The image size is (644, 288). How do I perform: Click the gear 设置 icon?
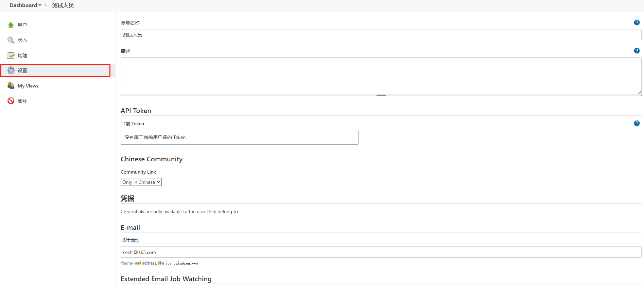pyautogui.click(x=11, y=70)
